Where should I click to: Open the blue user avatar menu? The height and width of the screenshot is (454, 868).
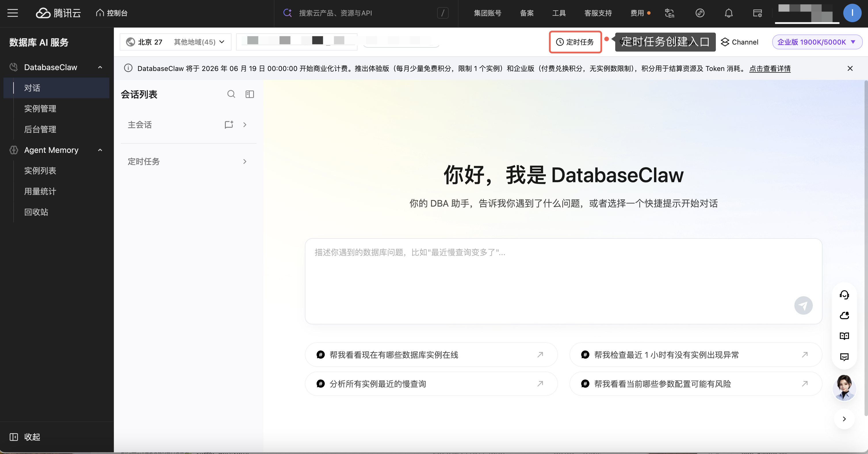point(852,13)
